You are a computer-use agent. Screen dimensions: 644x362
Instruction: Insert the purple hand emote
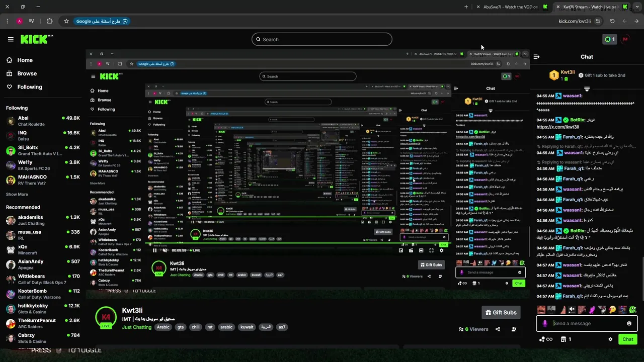pos(592,310)
